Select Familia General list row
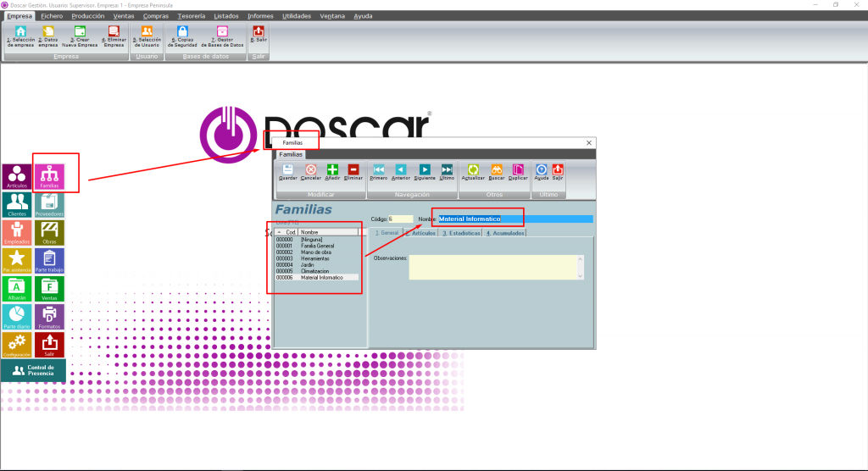This screenshot has height=471, width=868. tap(317, 246)
